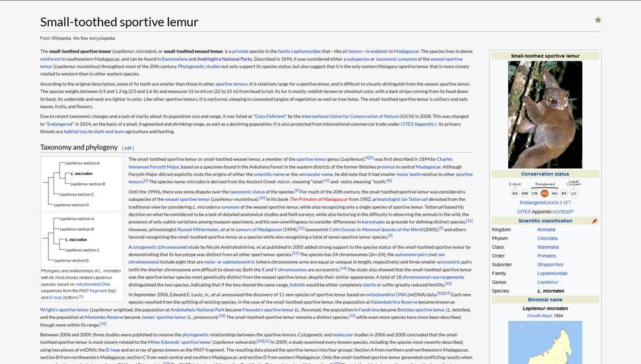
Task: Open the 'primate' link in the intro
Action: (x=241, y=51)
